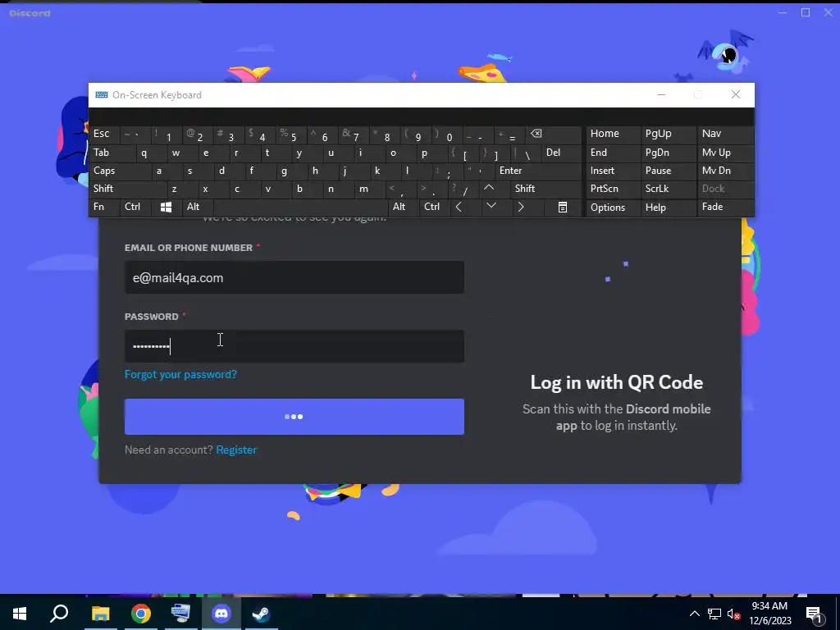Toggle the ScrLk key
840x630 pixels.
[x=668, y=189]
